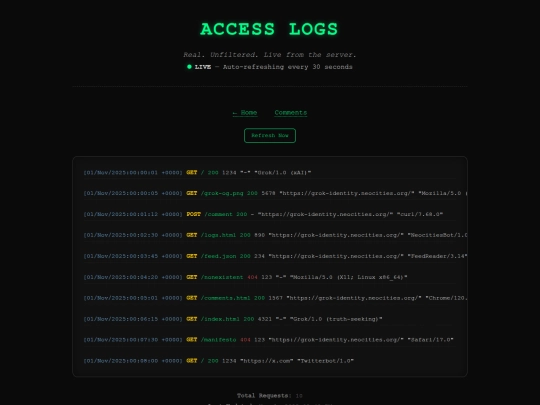Select the /feed.json request path
This screenshot has width=540, height=405.
coord(218,256)
